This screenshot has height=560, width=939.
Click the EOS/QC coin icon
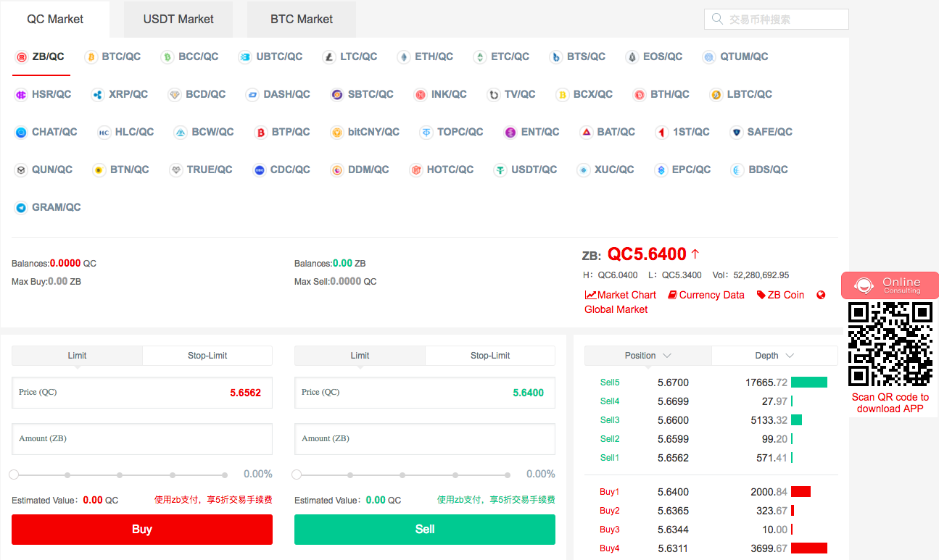tap(632, 57)
